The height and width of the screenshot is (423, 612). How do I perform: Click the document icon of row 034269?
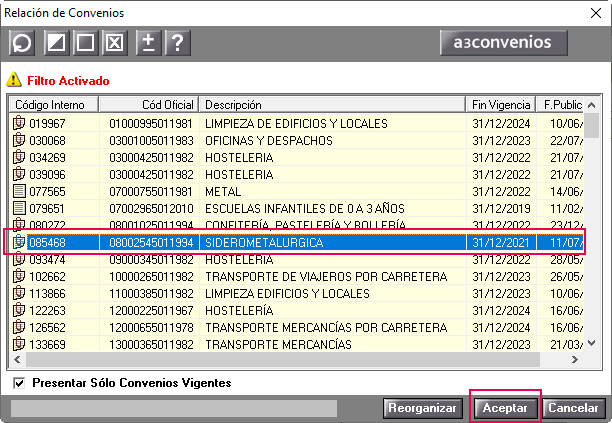click(x=19, y=157)
